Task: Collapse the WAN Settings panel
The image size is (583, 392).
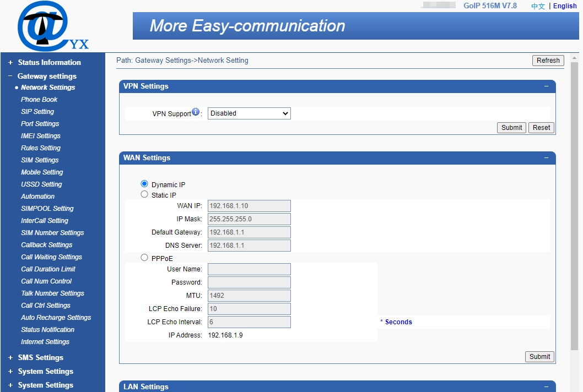Action: pyautogui.click(x=546, y=158)
